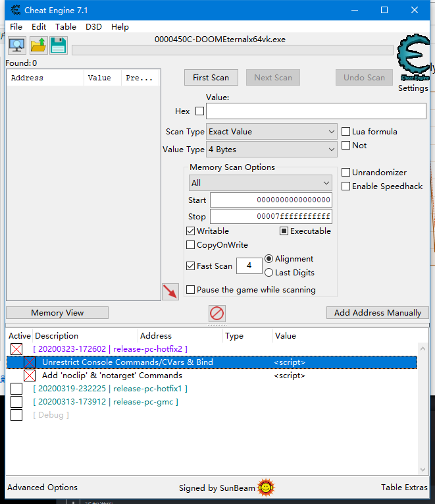Click the Start address field
435x504 pixels.
(x=271, y=200)
